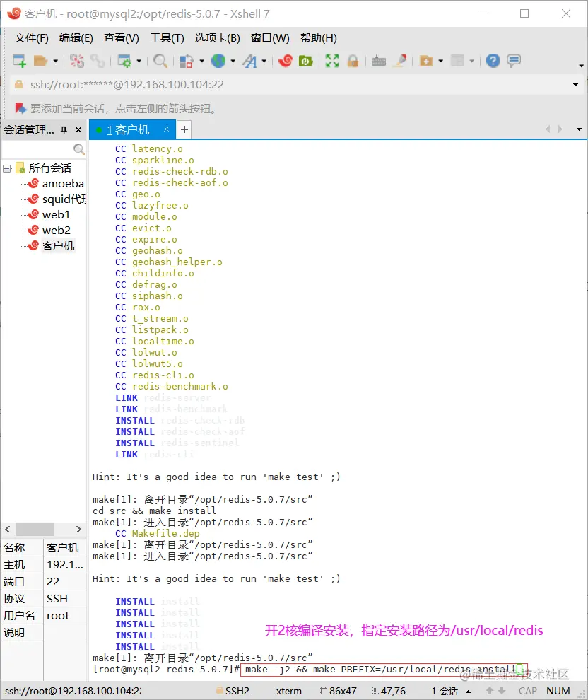The image size is (588, 700).
Task: Open the 编辑(E) menu
Action: tap(76, 38)
